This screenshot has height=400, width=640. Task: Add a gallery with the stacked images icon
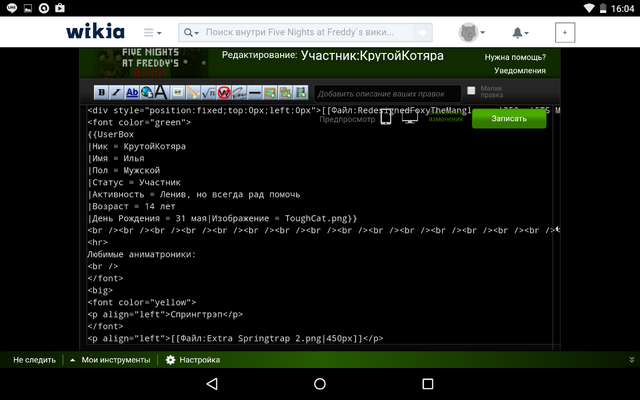click(x=285, y=93)
